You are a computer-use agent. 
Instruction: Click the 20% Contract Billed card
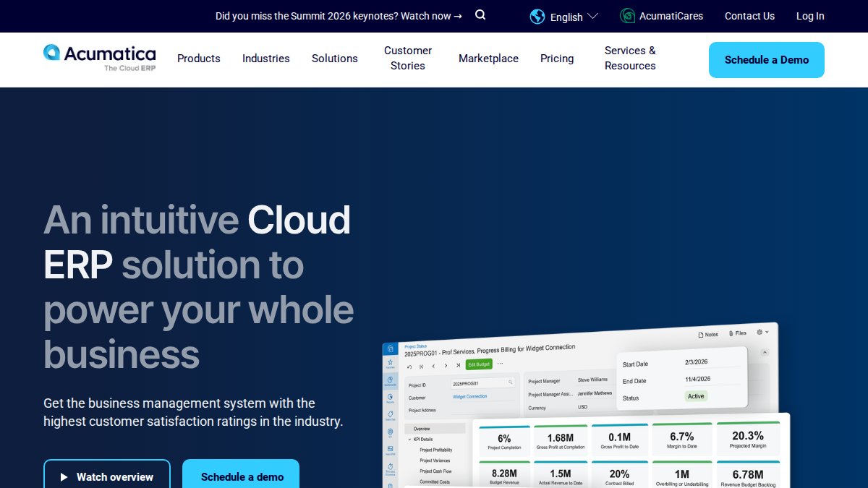click(619, 475)
